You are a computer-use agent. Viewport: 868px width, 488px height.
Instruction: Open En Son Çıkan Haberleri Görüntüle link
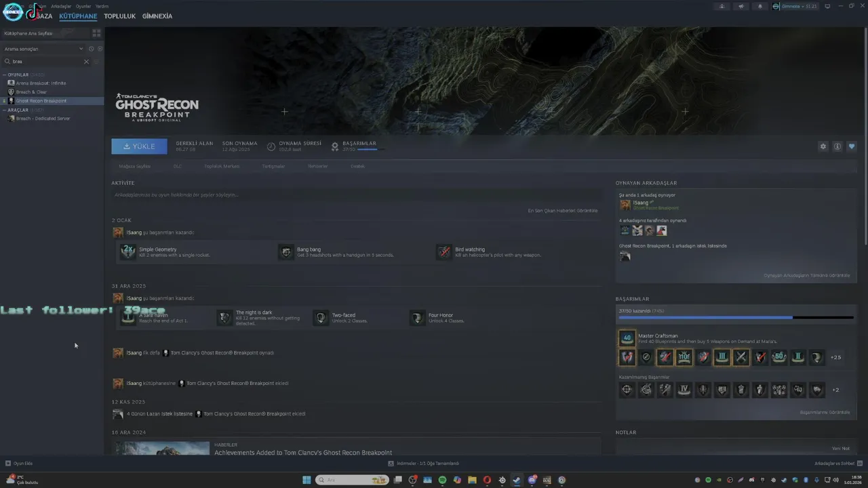coord(563,211)
